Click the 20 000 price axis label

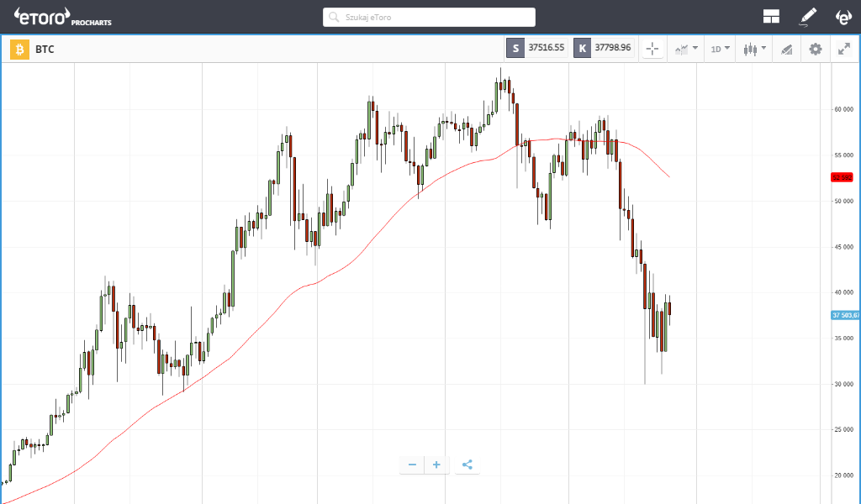click(844, 475)
